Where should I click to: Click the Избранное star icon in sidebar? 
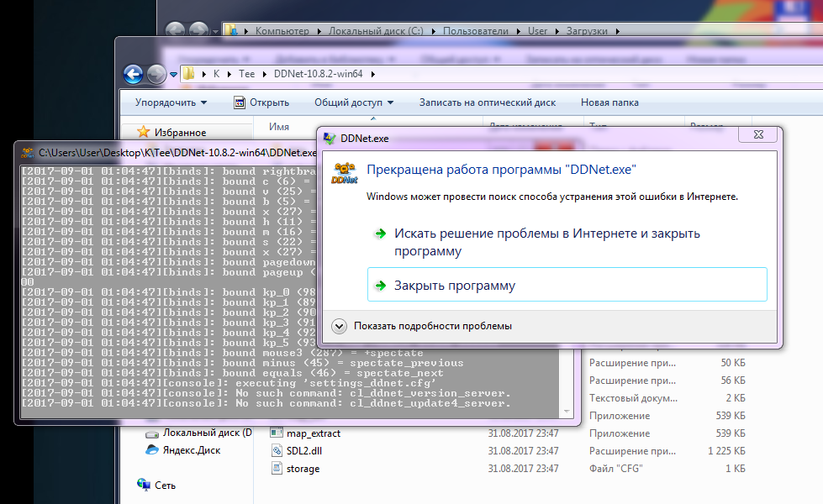(144, 132)
